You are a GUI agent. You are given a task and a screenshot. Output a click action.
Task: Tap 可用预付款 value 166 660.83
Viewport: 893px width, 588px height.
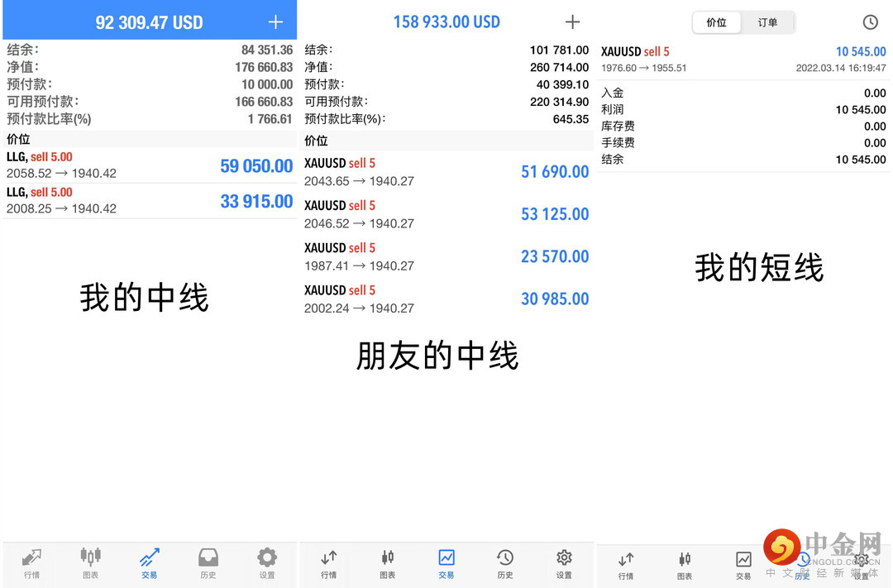[x=264, y=102]
